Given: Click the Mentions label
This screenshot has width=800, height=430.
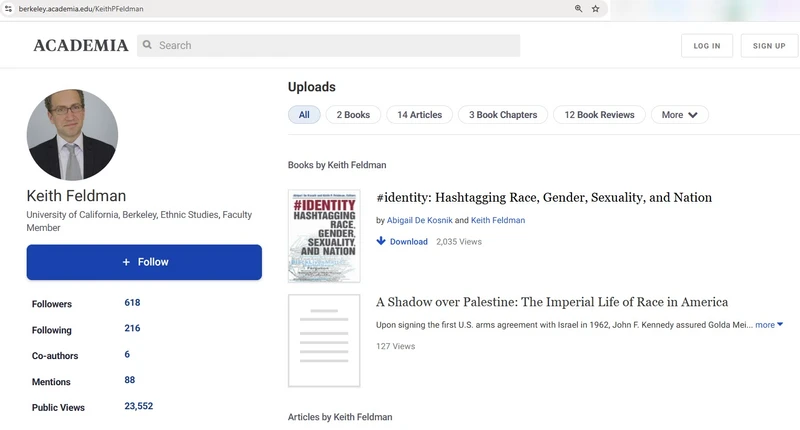Looking at the screenshot, I should point(51,382).
